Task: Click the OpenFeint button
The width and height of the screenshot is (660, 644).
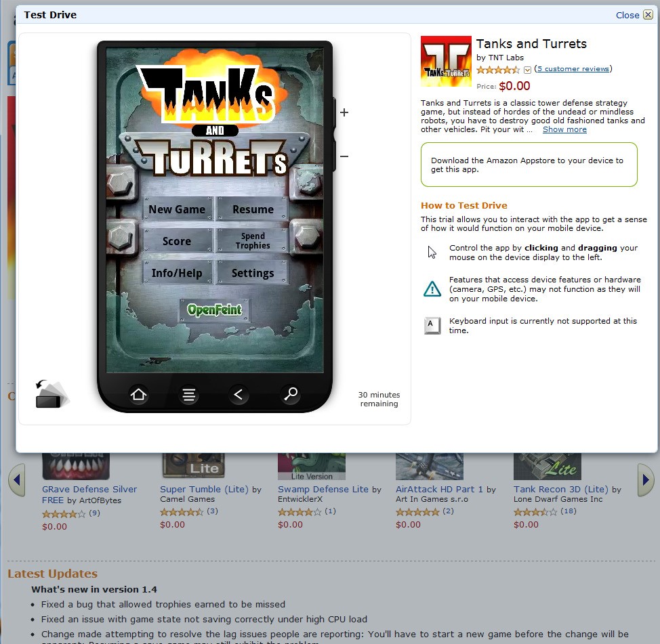Action: [215, 310]
